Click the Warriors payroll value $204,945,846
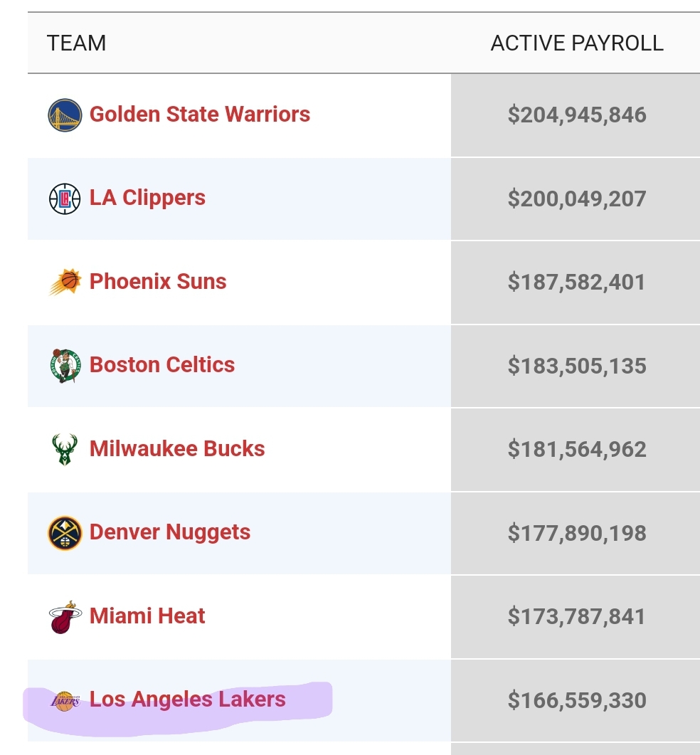Screen dimensions: 700x755 [x=577, y=115]
